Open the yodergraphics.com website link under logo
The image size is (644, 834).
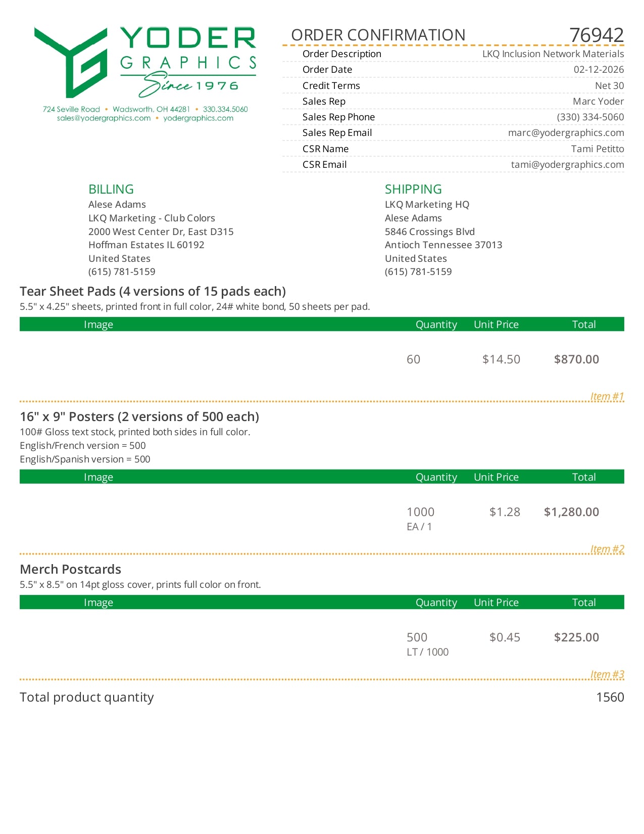tap(198, 118)
